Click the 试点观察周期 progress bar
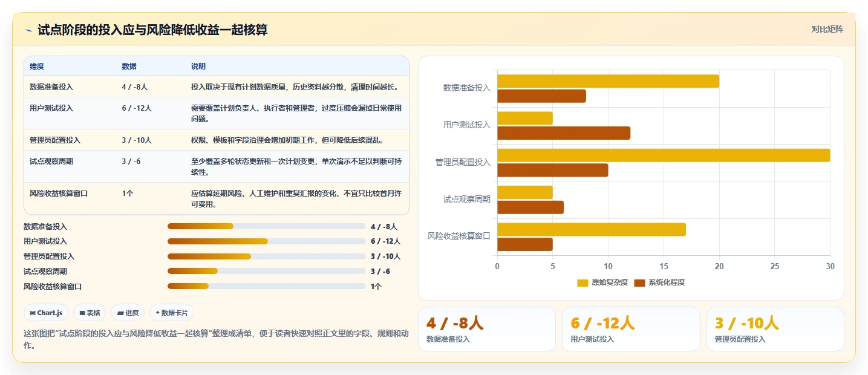 pyautogui.click(x=266, y=271)
